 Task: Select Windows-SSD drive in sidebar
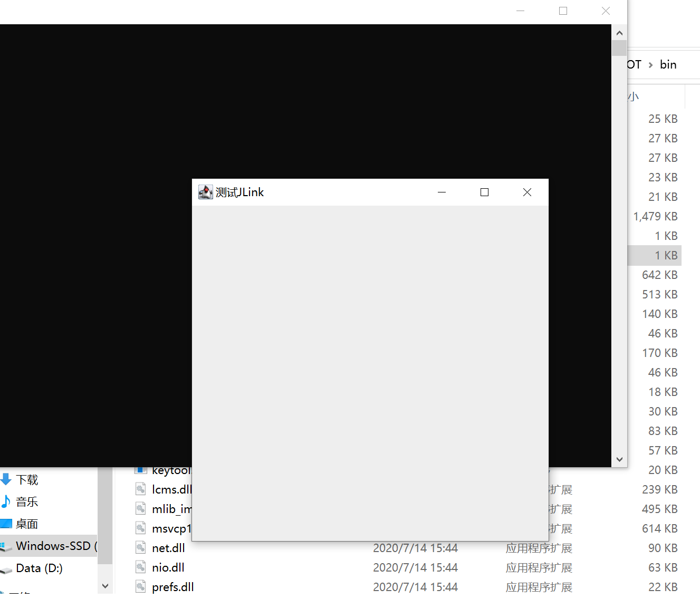(49, 546)
